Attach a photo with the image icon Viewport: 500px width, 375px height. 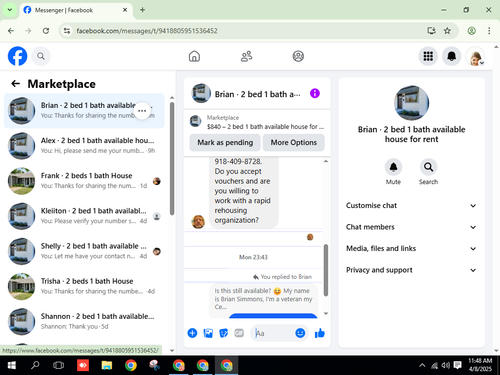coord(208,333)
